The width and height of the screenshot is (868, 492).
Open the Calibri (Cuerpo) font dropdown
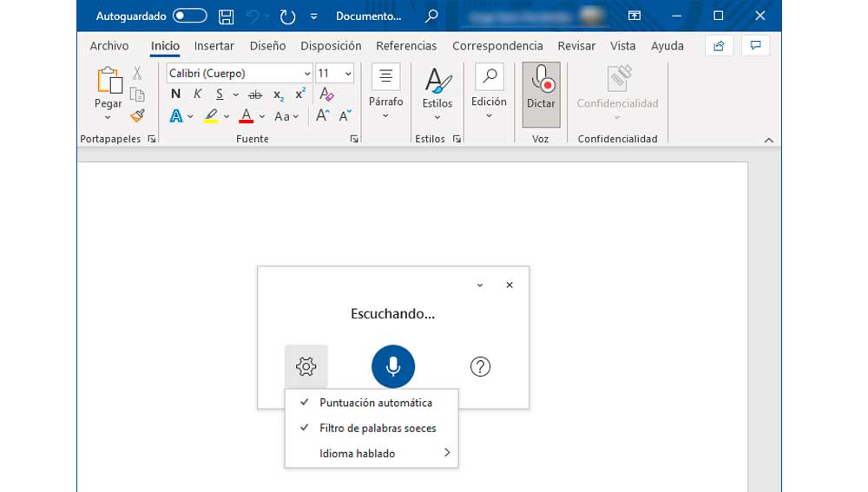307,74
